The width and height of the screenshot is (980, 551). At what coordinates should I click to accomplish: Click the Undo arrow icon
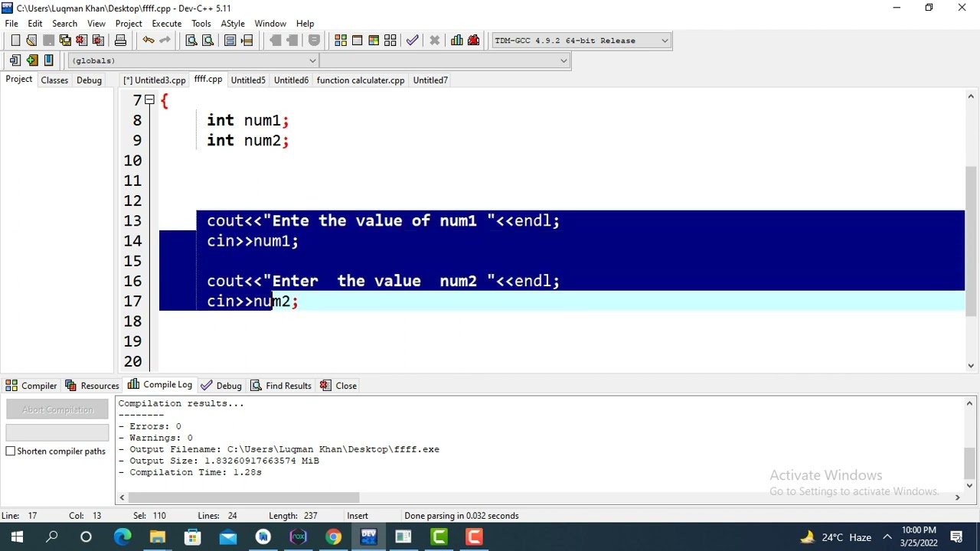click(x=149, y=41)
